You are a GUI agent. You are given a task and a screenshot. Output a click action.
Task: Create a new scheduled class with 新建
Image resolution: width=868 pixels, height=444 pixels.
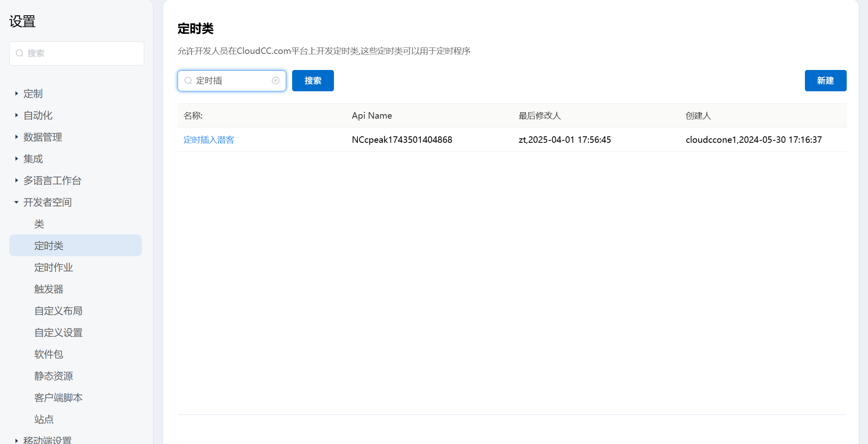(825, 80)
